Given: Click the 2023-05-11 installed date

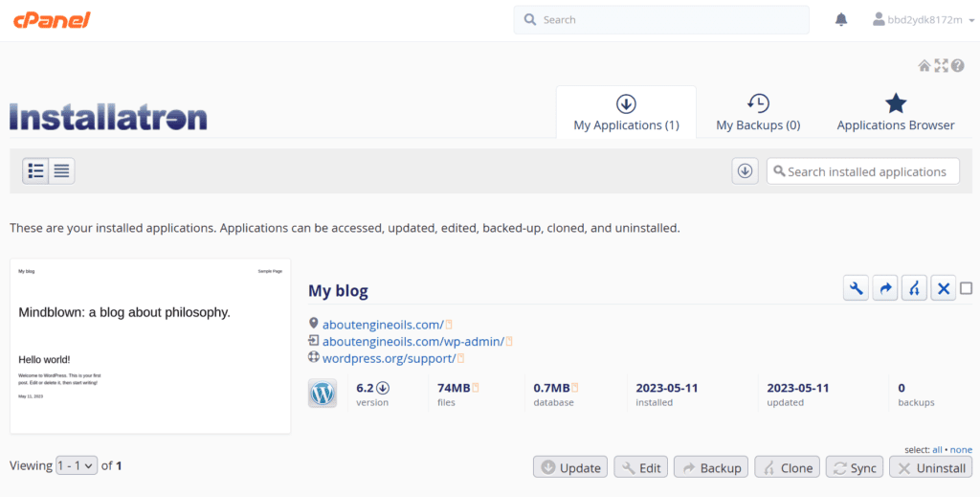Looking at the screenshot, I should click(666, 388).
